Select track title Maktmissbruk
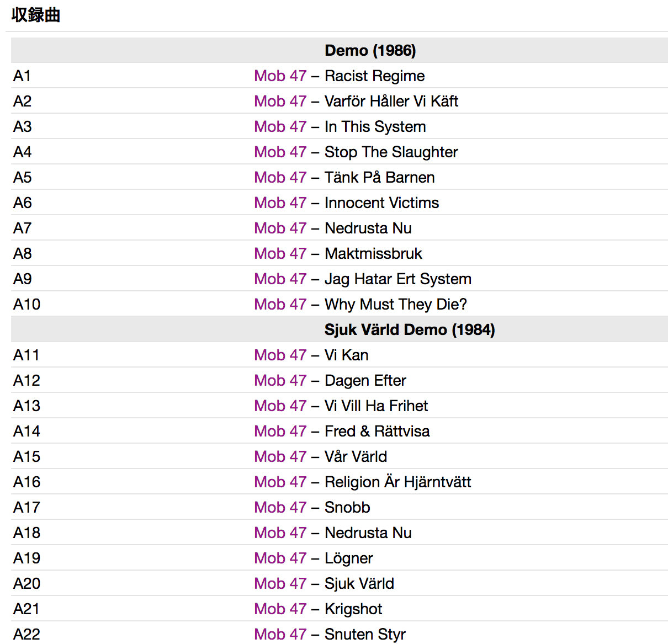This screenshot has width=668, height=644. point(374,253)
